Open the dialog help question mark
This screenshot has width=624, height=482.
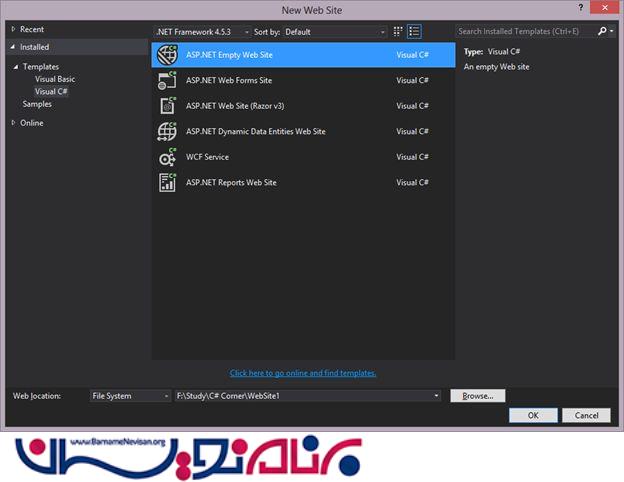point(580,8)
